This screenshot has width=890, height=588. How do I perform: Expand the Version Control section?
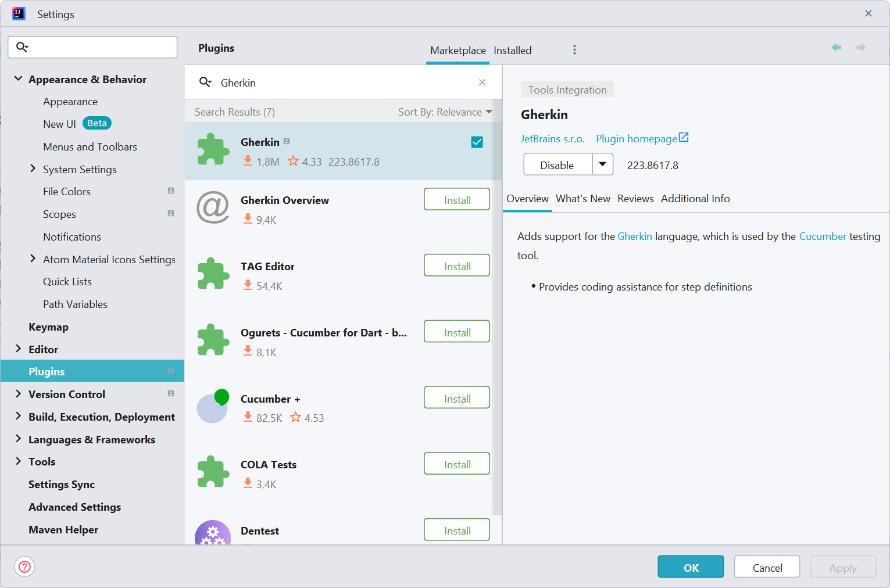tap(18, 393)
